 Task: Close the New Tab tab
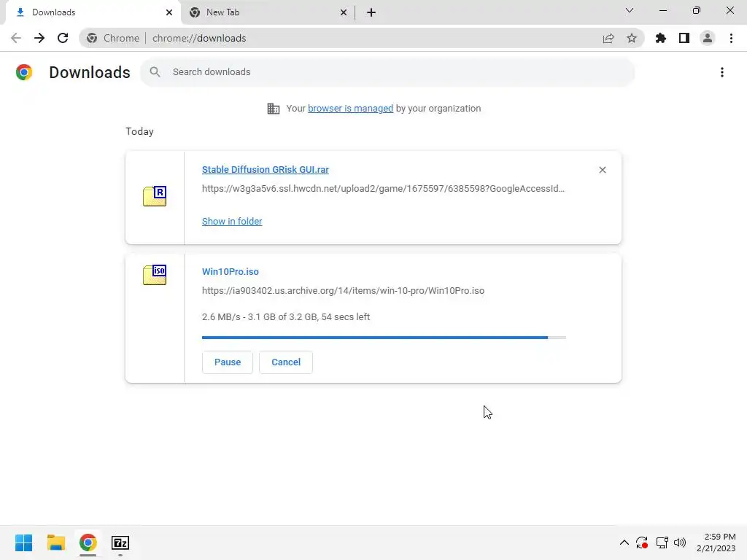pyautogui.click(x=344, y=12)
